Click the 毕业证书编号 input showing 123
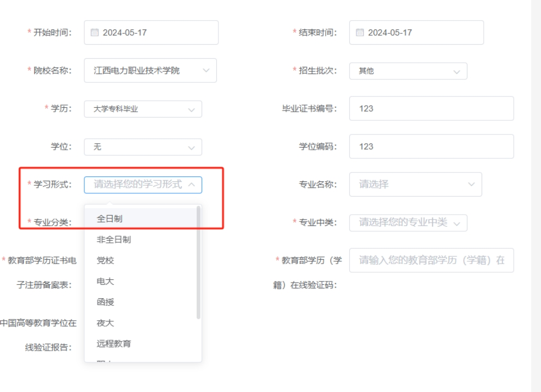This screenshot has height=392, width=541. point(430,108)
